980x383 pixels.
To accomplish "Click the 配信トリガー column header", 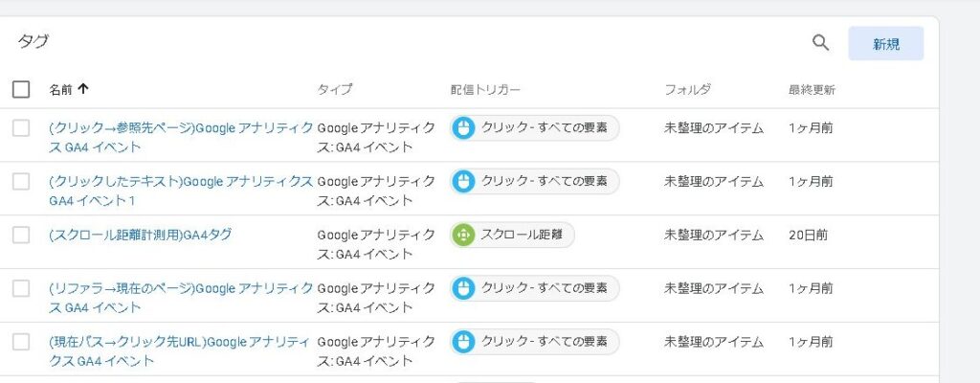I will click(x=485, y=90).
